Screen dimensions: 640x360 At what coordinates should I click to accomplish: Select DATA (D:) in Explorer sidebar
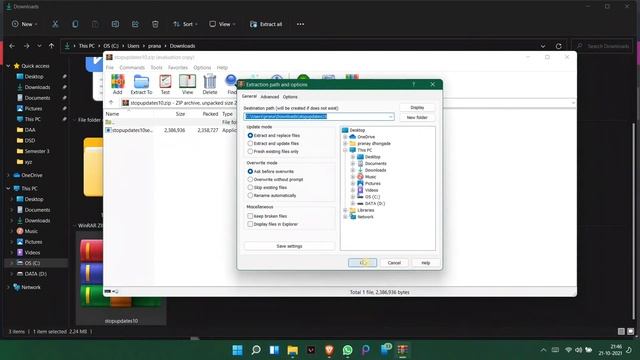(x=36, y=274)
